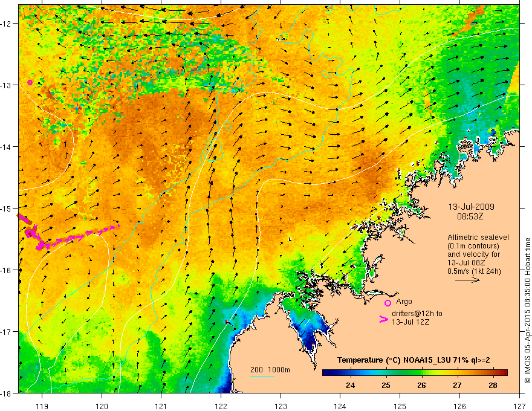
Task: Click the color bar value 25
Action: pos(386,385)
